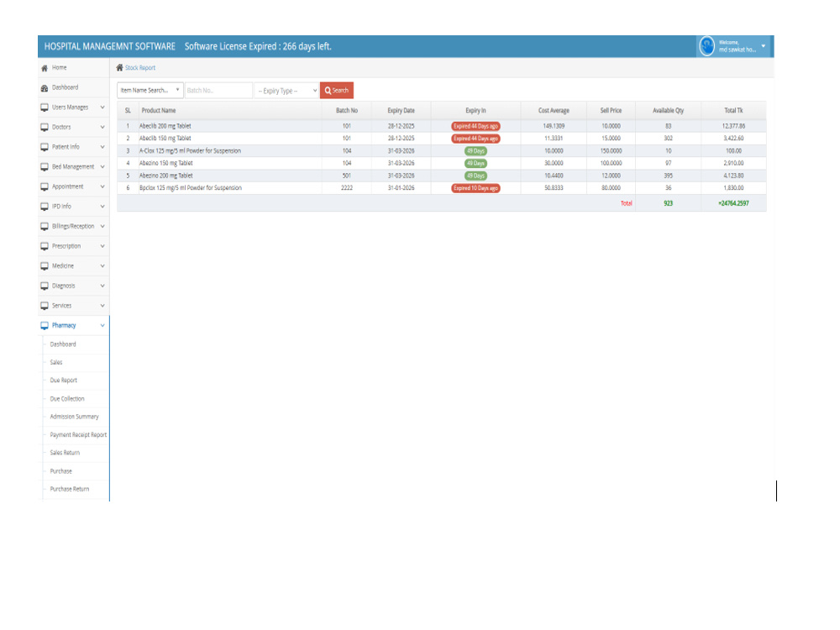Click the Billings/Reception monitor icon

coord(45,227)
